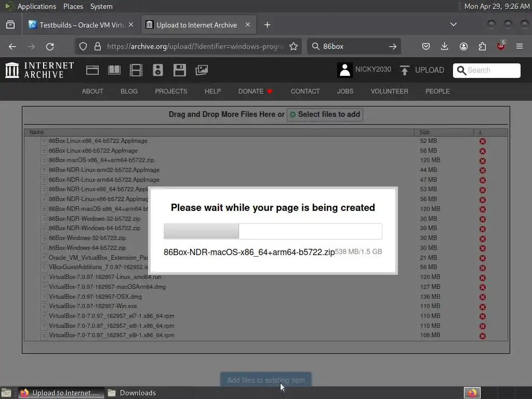Open a new browser tab

click(x=268, y=25)
